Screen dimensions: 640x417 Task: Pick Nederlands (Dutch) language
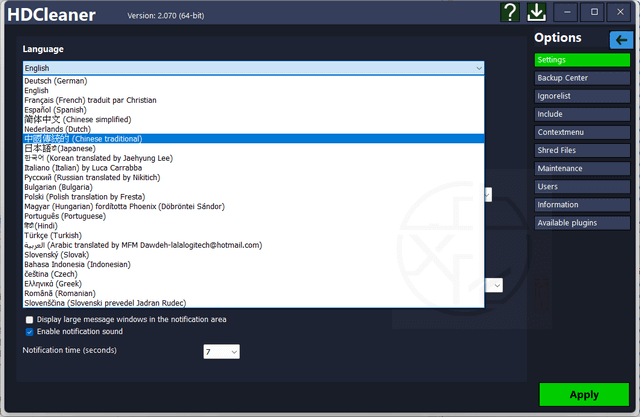point(253,129)
